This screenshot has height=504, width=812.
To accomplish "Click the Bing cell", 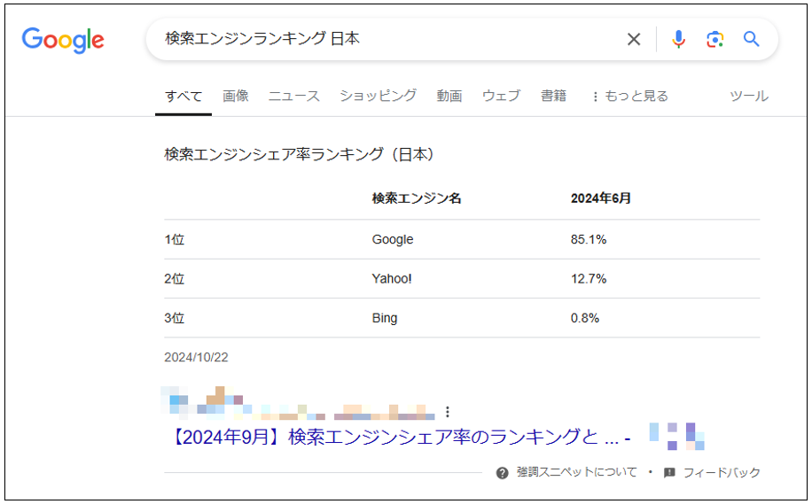I will [384, 318].
